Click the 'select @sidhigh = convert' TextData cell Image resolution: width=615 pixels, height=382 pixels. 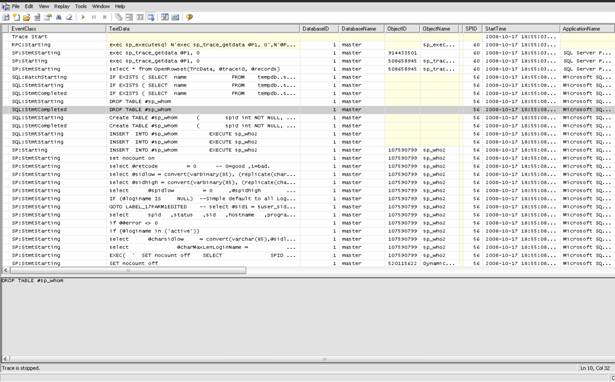pos(202,182)
